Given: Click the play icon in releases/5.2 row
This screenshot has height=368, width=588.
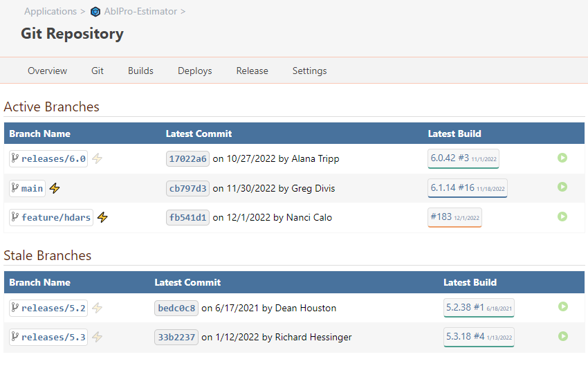Looking at the screenshot, I should click(562, 306).
